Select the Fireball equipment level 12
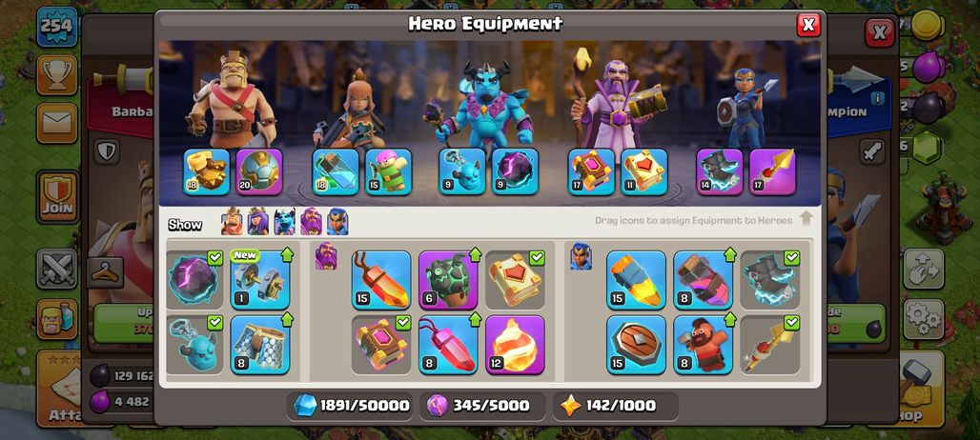Viewport: 980px width, 440px height. pos(515,345)
